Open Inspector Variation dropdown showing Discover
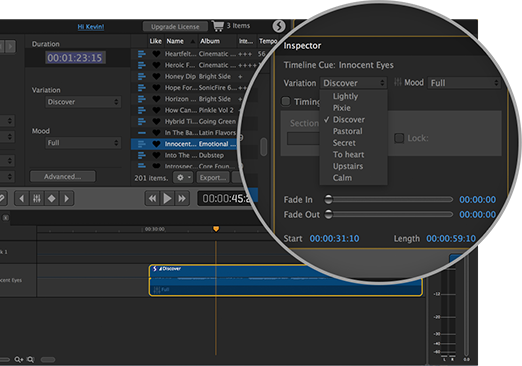This screenshot has width=522, height=366. [x=353, y=83]
